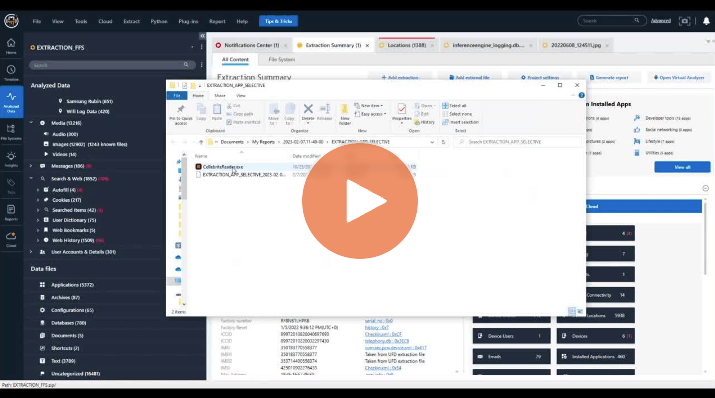Open the Reports sidebar icon
Viewport: 715px width, 398px height.
click(11, 212)
